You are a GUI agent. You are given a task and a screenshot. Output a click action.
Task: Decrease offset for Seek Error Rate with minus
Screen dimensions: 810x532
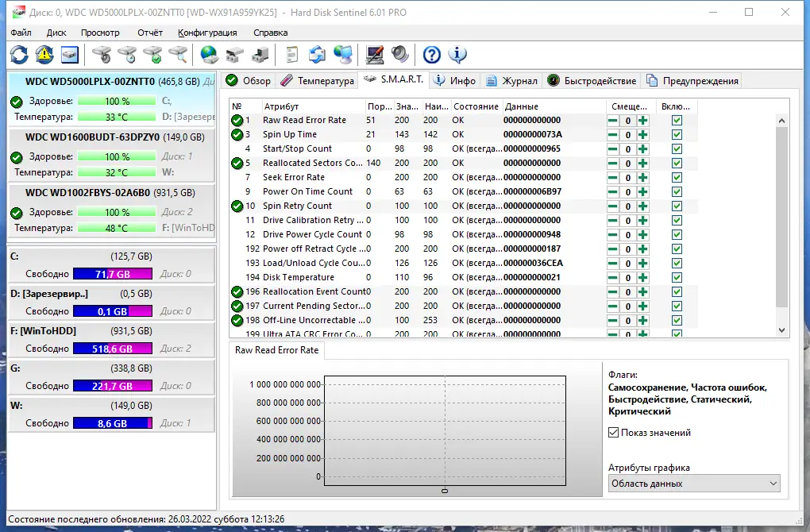(612, 178)
